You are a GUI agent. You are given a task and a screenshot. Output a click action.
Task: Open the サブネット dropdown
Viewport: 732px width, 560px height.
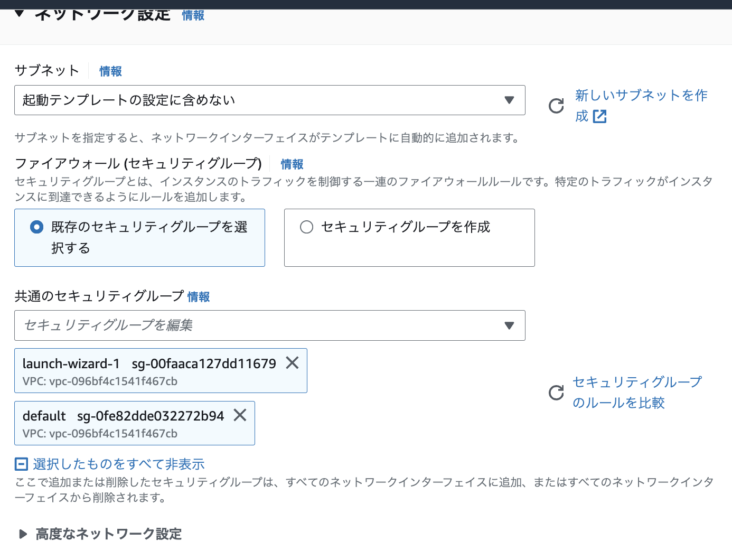pyautogui.click(x=269, y=100)
